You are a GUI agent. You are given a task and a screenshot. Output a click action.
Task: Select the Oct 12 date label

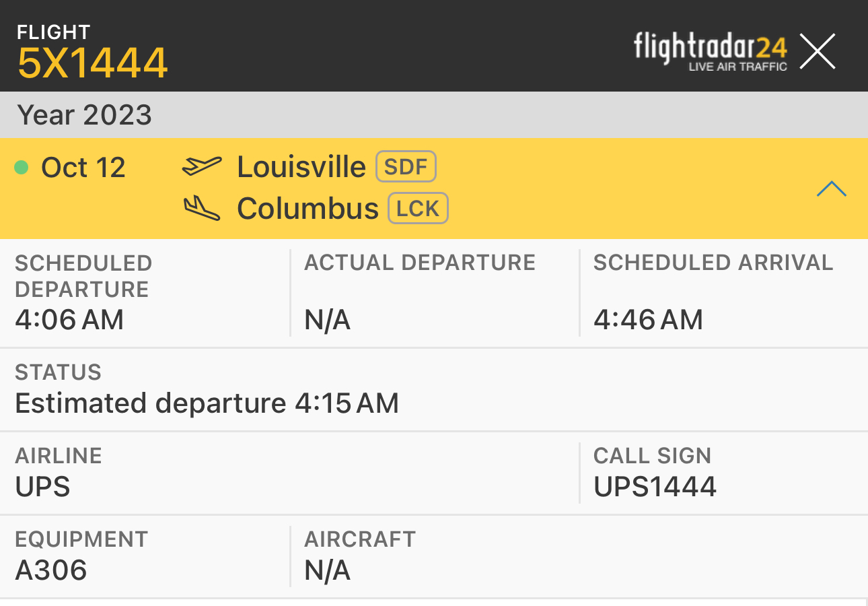coord(83,167)
